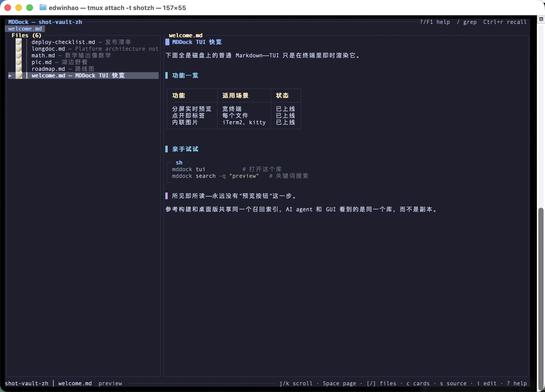Click the small panel icon above scrollbar
The image size is (545, 392).
(x=541, y=19)
